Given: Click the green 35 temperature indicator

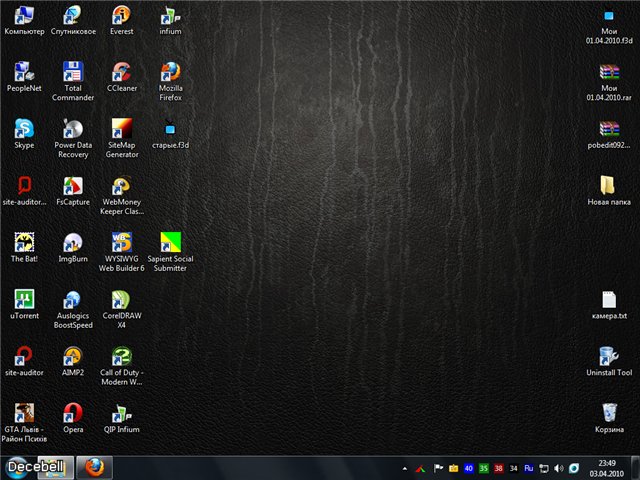Looking at the screenshot, I should [x=484, y=468].
